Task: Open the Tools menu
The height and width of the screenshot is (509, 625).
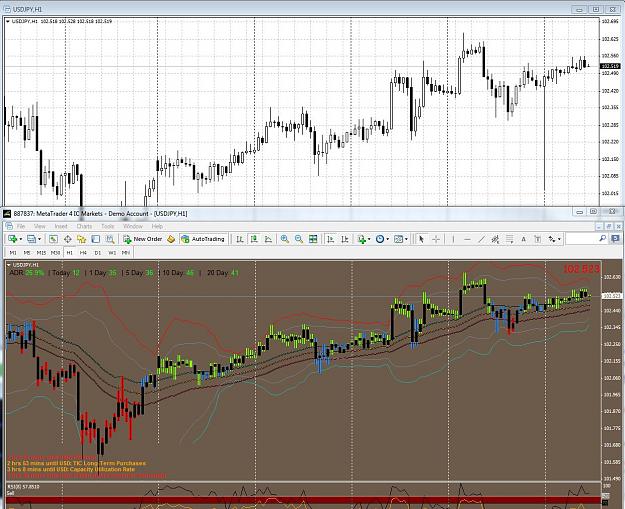Action: point(108,226)
